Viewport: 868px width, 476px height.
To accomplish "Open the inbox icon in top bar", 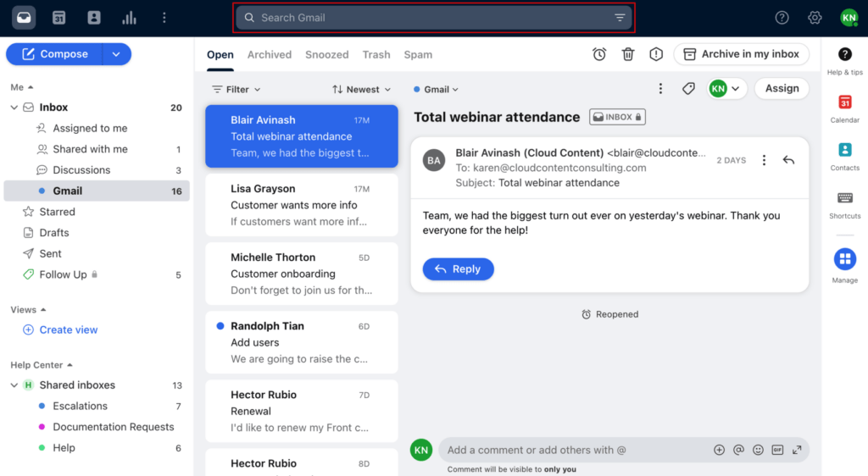I will click(x=24, y=18).
